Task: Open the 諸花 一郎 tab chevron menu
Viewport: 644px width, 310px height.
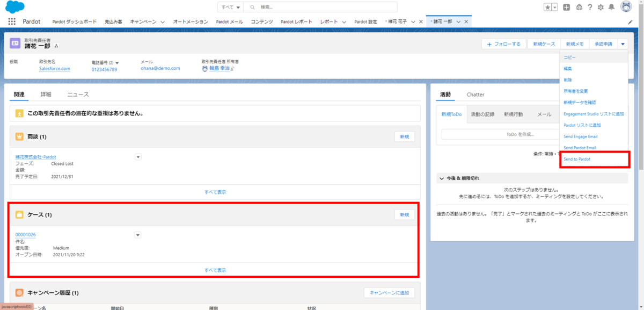Action: point(459,21)
